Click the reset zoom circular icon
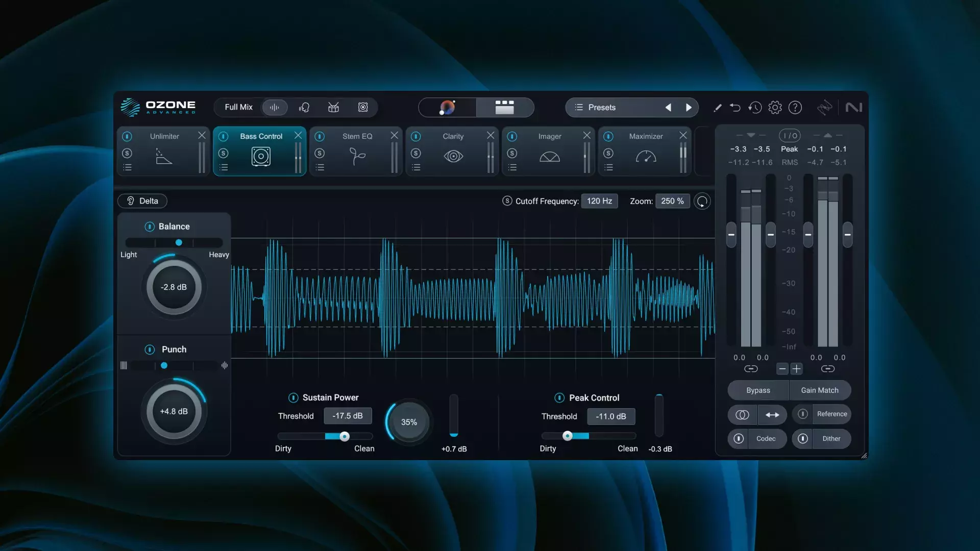Screen dimensions: 980x551 [x=702, y=202]
